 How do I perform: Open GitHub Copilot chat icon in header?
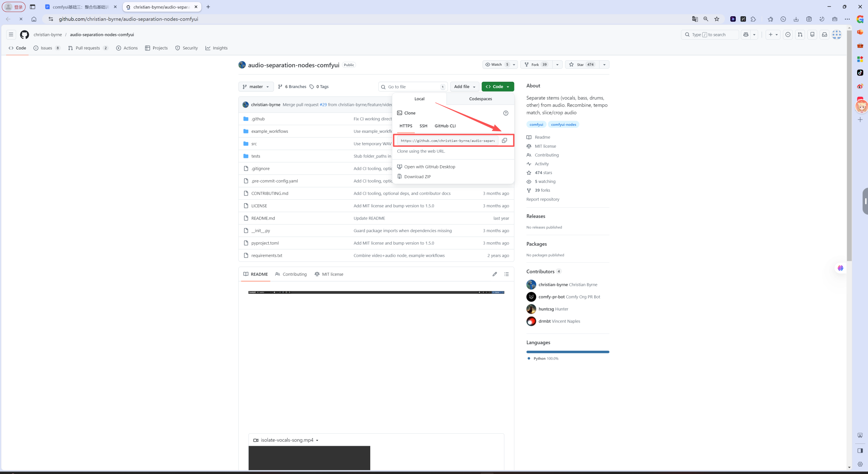click(746, 35)
